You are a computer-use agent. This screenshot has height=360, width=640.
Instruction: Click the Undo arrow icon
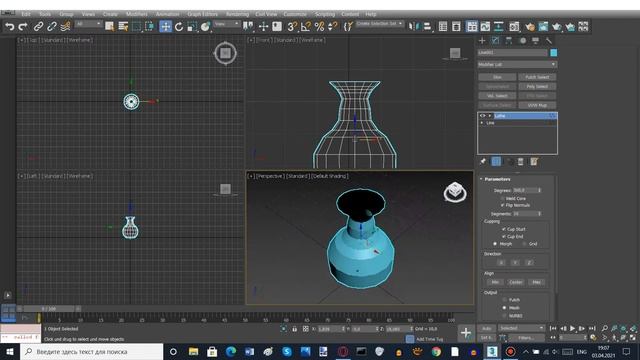coord(10,27)
